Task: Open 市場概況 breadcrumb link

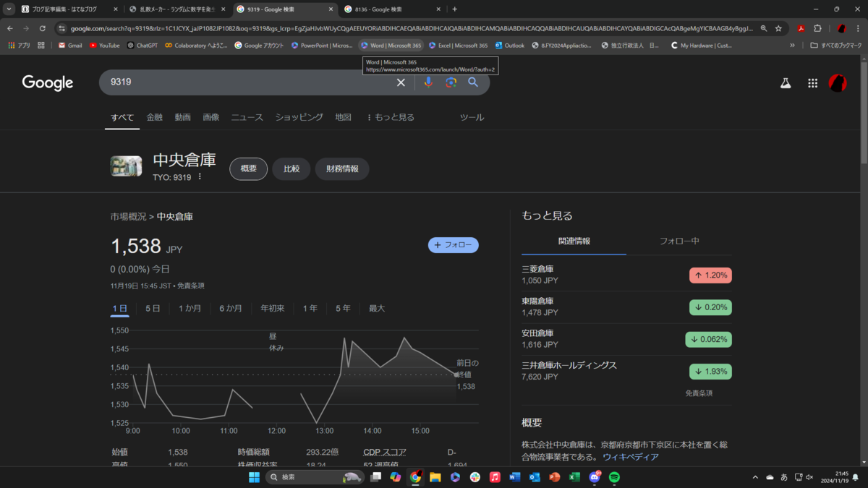Action: pos(128,216)
